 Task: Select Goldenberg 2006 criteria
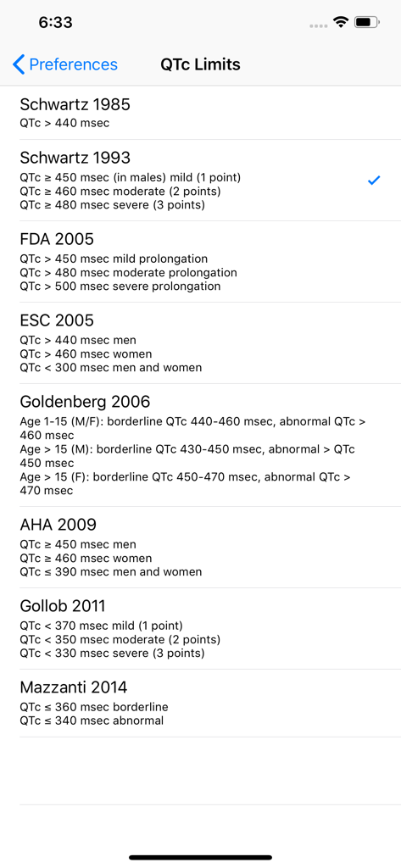[200, 445]
